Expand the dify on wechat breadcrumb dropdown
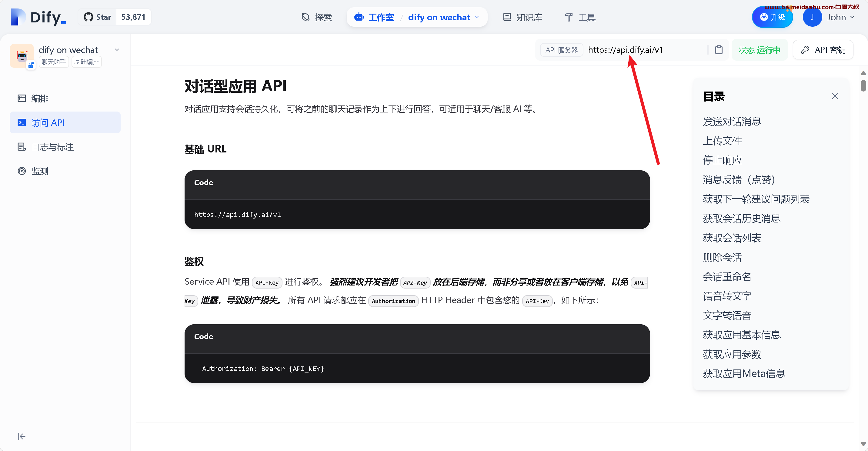868x451 pixels. pyautogui.click(x=477, y=17)
